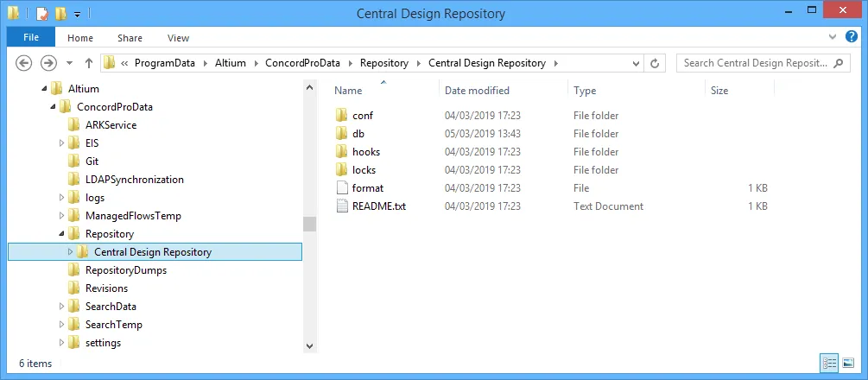Screen dimensions: 868x380
Task: Click the Git folder icon in tree
Action: point(73,161)
